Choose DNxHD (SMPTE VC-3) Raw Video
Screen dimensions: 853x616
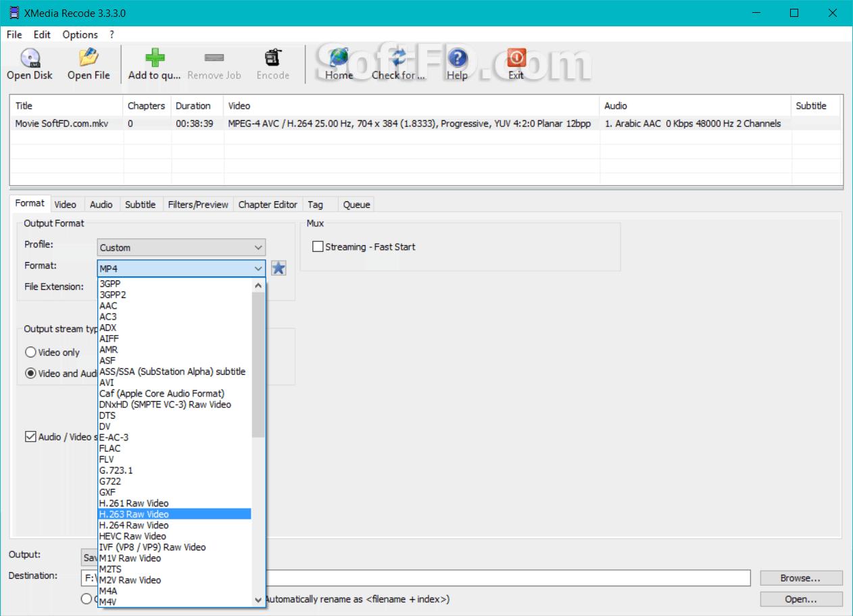pyautogui.click(x=174, y=405)
